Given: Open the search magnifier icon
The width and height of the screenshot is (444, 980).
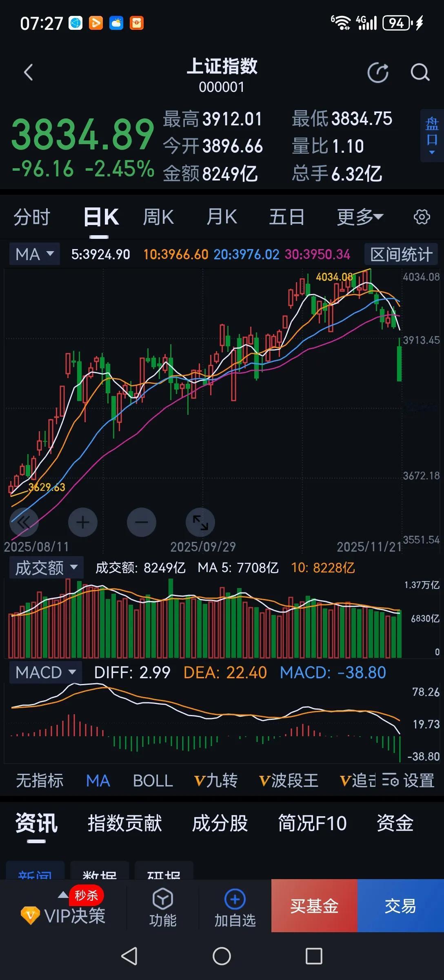Looking at the screenshot, I should point(420,73).
